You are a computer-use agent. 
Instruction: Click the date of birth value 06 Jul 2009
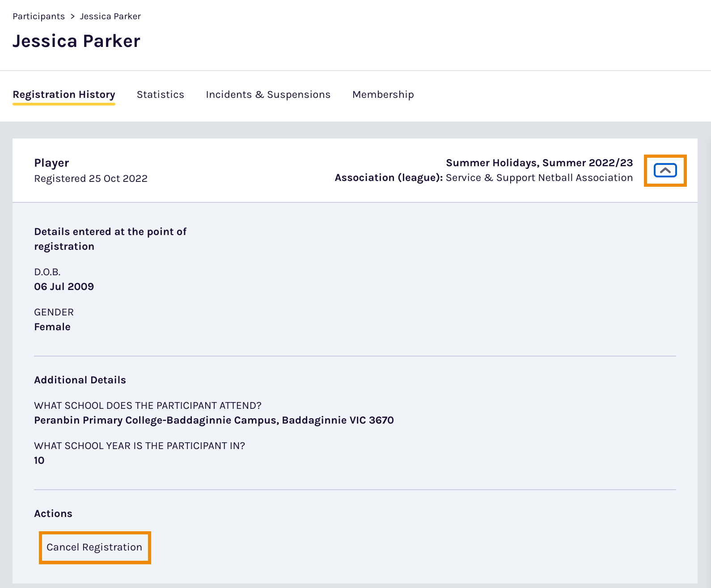(x=64, y=287)
